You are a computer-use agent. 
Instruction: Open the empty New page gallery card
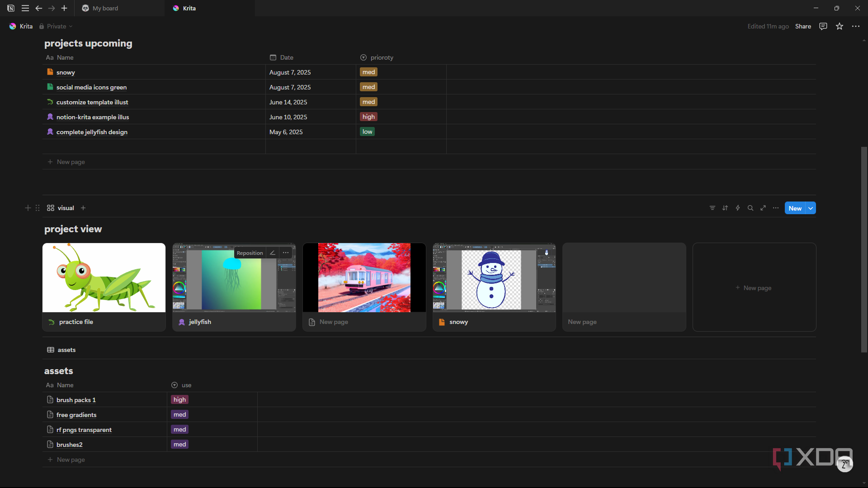624,287
